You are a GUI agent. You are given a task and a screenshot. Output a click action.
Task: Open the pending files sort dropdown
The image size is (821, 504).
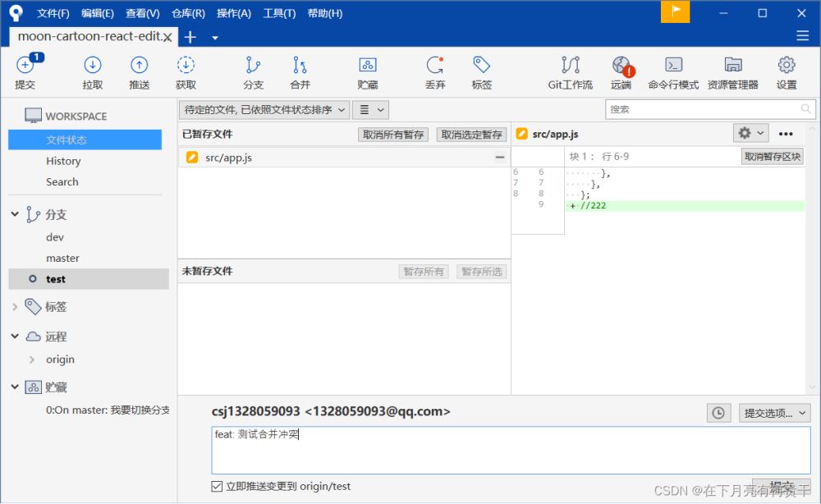pos(264,109)
